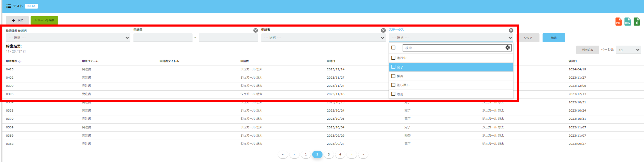Screen dimensions: 644x162
Task: Click the 拒否 status in row 0359
Action: point(408,136)
